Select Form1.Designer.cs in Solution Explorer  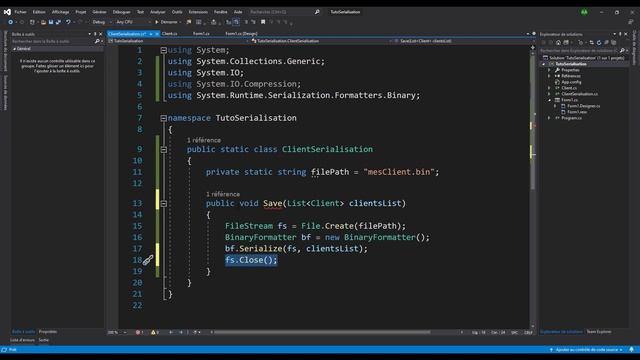583,106
